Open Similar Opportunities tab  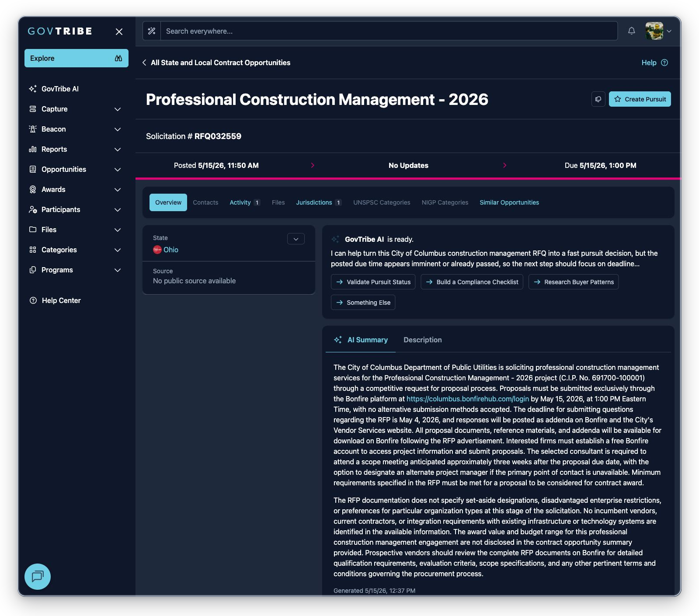click(509, 202)
